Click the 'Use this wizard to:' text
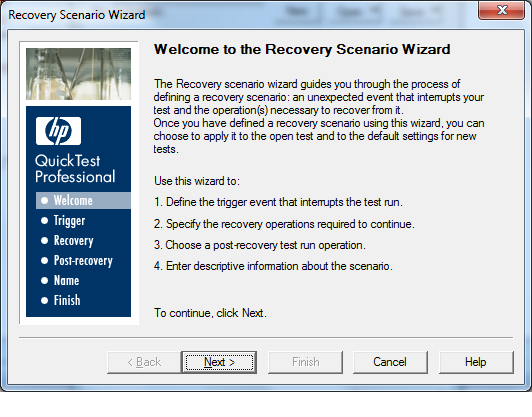532x417 pixels. tap(197, 181)
